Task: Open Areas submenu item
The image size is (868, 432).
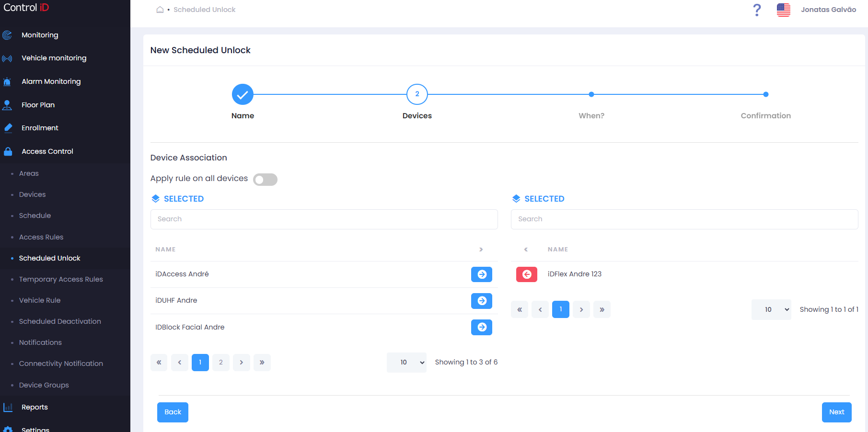Action: 29,173
